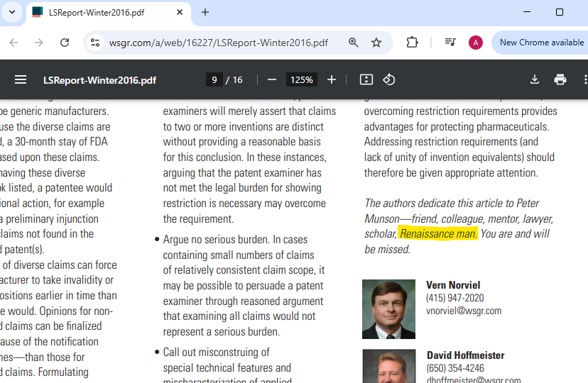
Task: Toggle the PDF sidebar hamburger menu
Action: pyautogui.click(x=21, y=79)
